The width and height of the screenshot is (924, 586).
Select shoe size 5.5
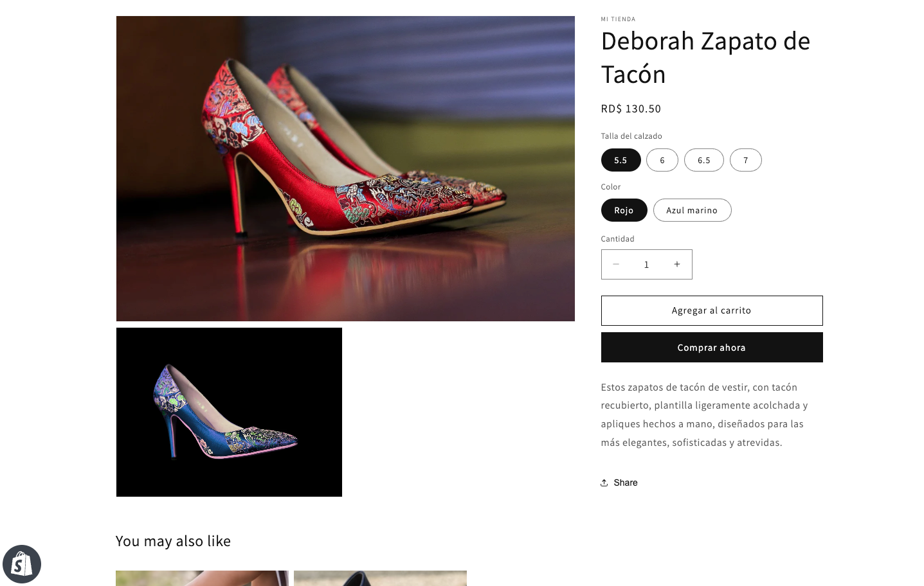(621, 160)
